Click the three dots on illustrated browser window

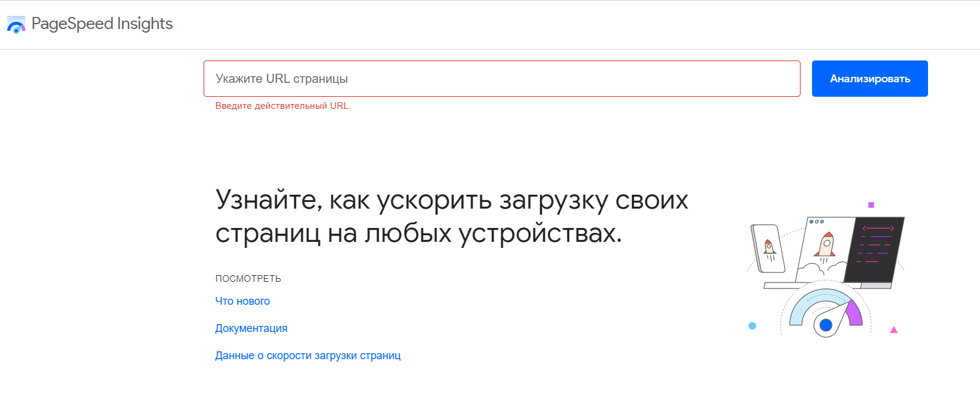(816, 222)
